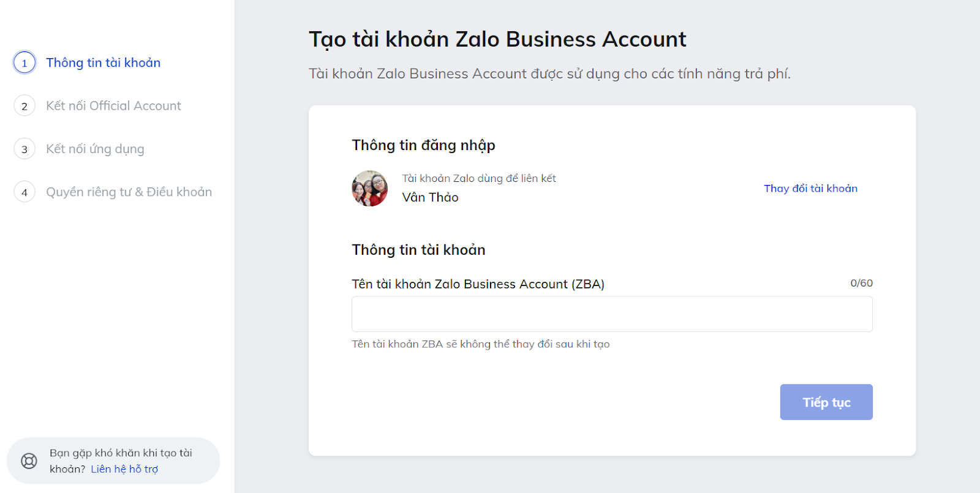This screenshot has width=980, height=493.
Task: Click the Tên tài khoản ZBA field label
Action: click(x=478, y=284)
